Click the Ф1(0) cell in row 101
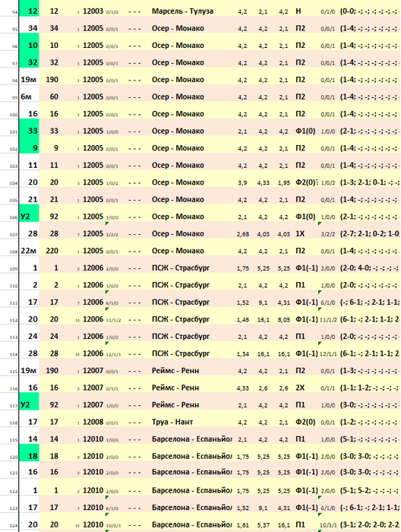 (305, 131)
